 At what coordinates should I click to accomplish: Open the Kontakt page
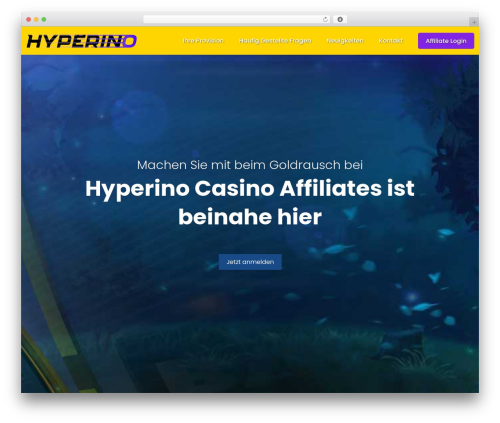(391, 41)
